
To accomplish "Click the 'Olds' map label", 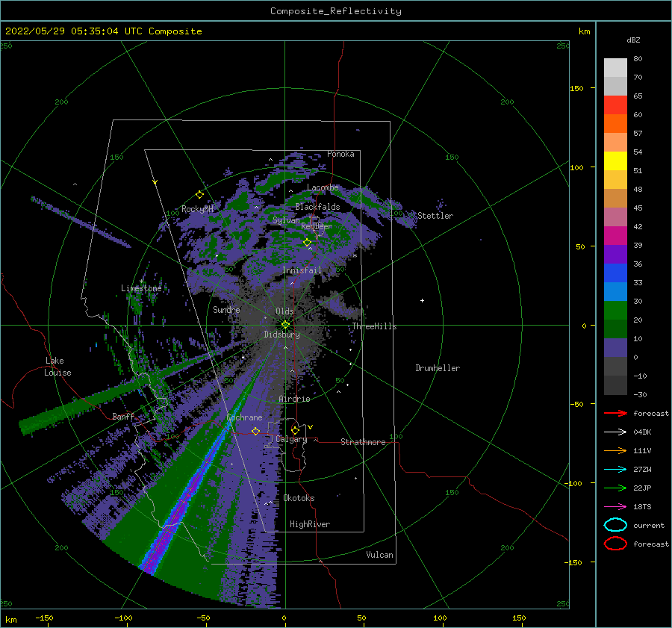I will [x=284, y=311].
